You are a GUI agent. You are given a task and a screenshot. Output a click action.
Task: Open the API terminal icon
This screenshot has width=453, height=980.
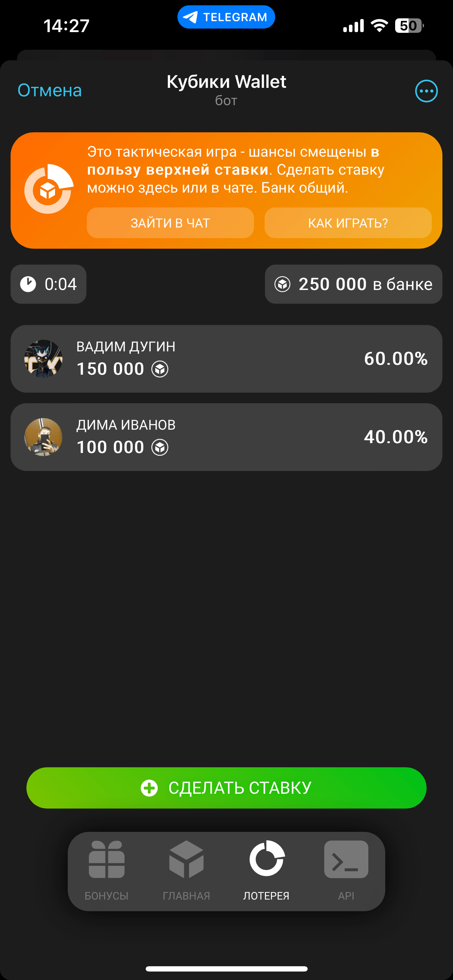pyautogui.click(x=346, y=859)
